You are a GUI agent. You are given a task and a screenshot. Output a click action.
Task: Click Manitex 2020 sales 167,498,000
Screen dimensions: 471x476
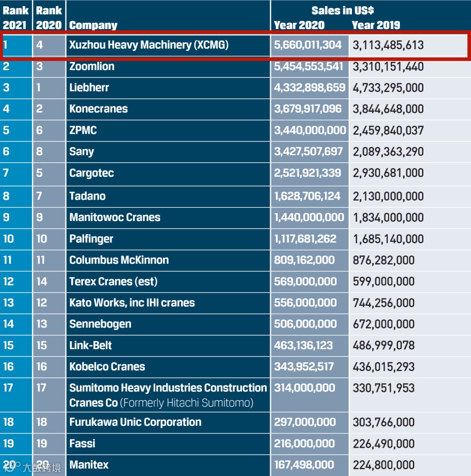304,465
